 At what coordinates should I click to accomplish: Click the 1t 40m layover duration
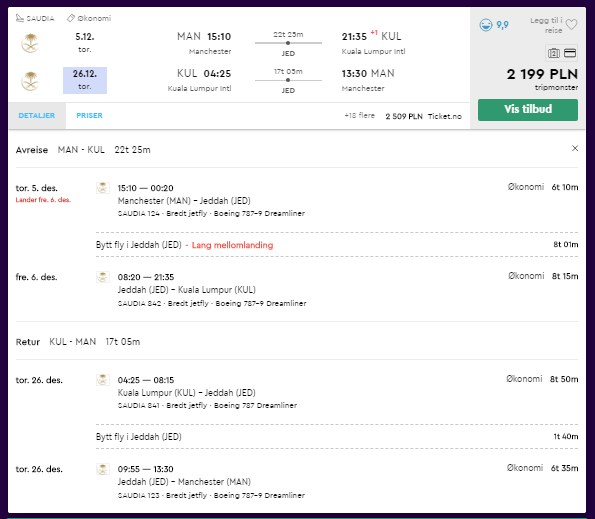tap(565, 436)
